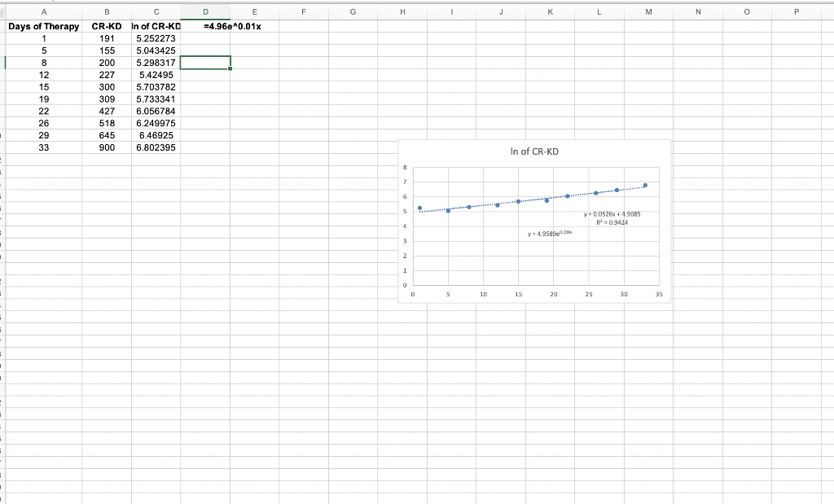
Task: Click the 'ln of CR-KD' header cell
Action: [x=156, y=26]
